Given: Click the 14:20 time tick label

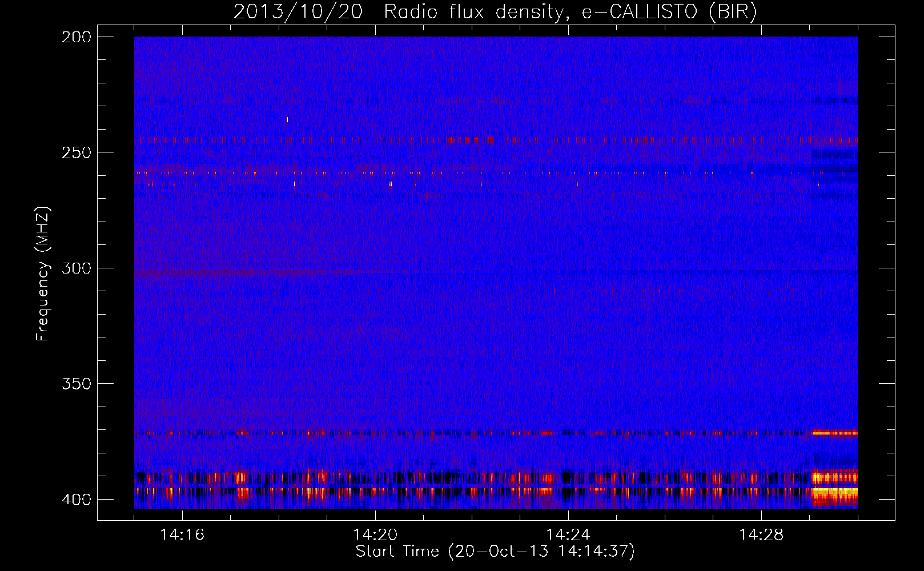Looking at the screenshot, I should [375, 535].
